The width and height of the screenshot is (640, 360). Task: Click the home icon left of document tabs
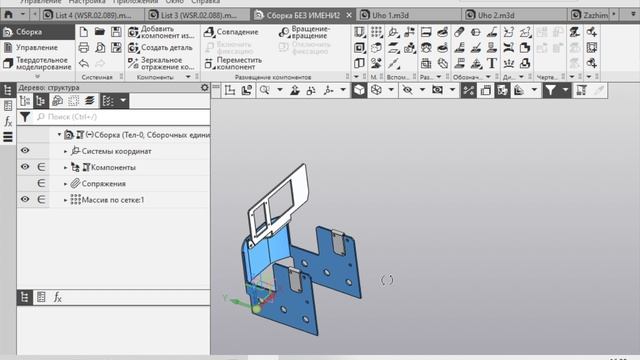8,15
